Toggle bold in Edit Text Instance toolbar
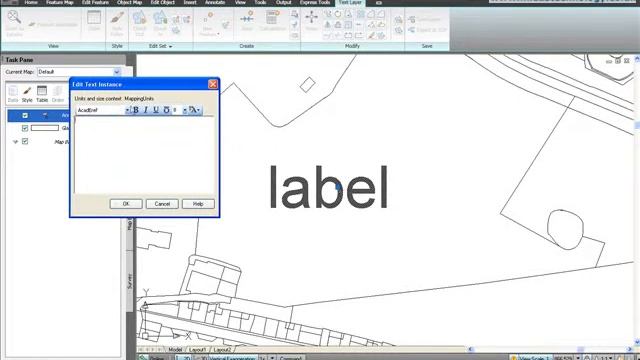The height and width of the screenshot is (360, 640). click(x=136, y=110)
